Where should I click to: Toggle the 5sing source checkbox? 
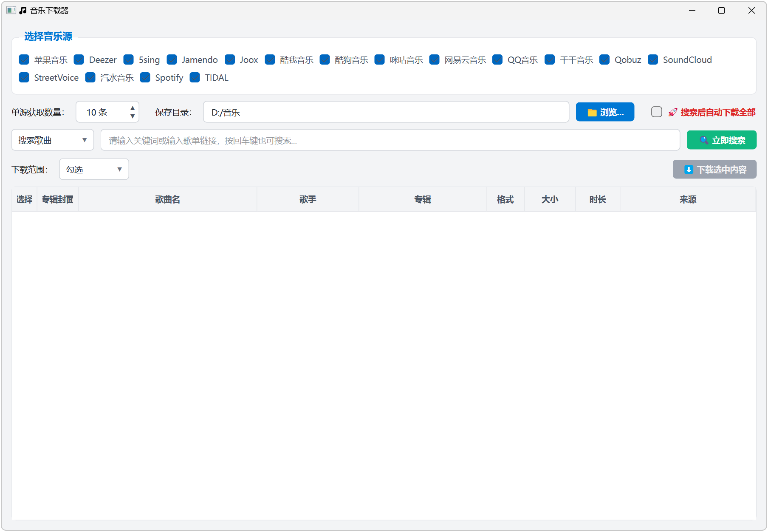pos(129,60)
